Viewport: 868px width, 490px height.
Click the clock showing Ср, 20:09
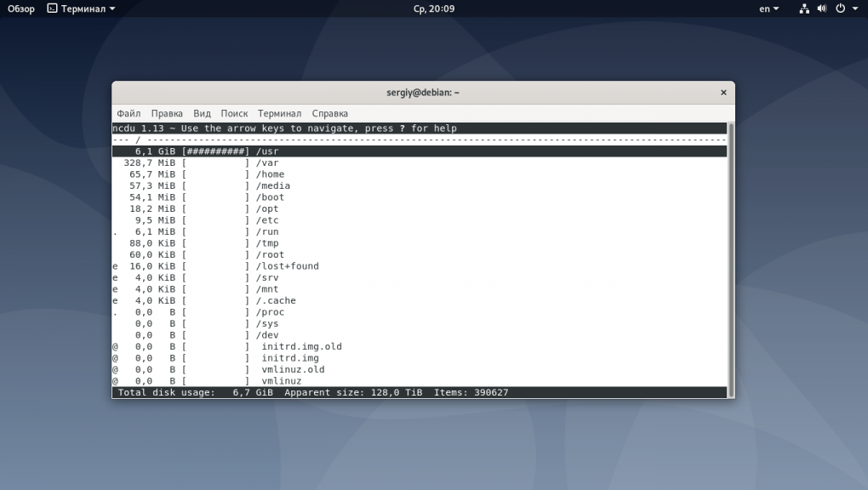[x=434, y=9]
